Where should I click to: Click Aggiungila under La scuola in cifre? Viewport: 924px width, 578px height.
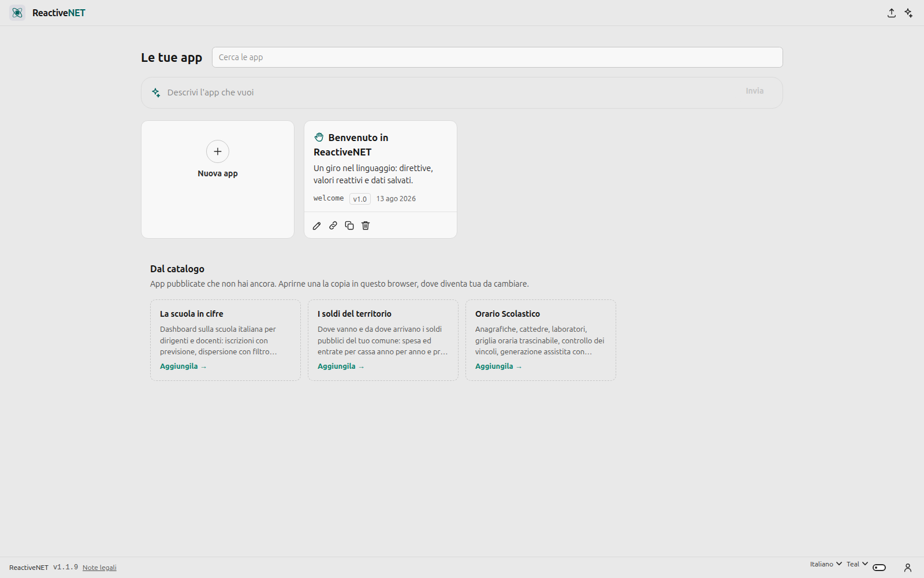click(x=183, y=366)
